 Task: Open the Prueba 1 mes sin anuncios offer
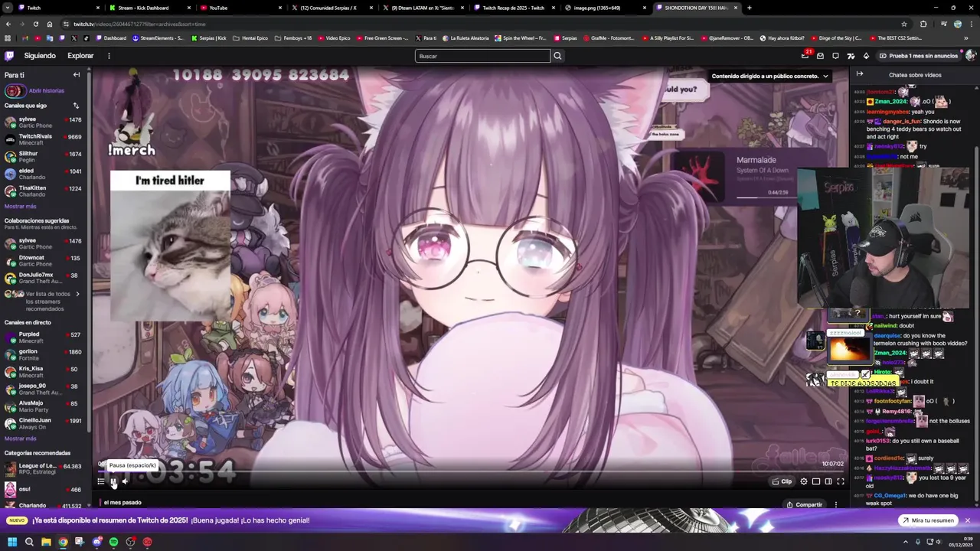click(918, 56)
